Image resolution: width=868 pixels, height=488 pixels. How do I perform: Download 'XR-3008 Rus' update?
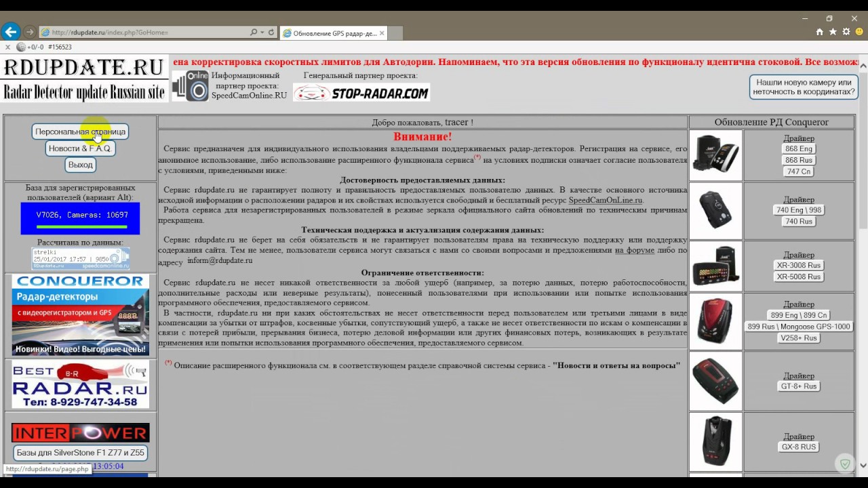798,266
